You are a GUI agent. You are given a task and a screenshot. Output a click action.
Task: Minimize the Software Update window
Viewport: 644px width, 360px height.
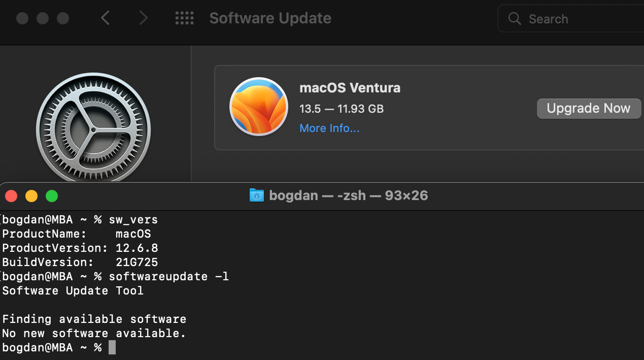(43, 19)
